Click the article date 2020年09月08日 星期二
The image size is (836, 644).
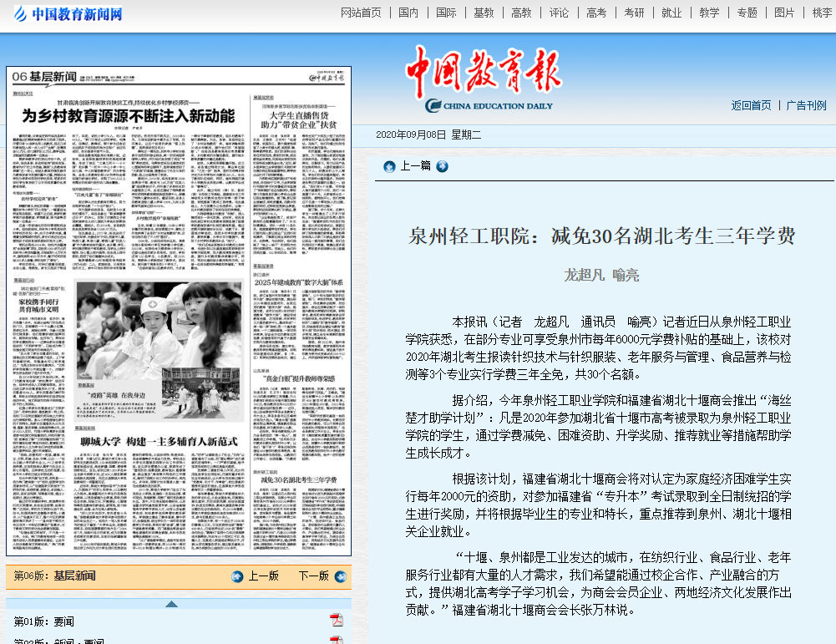tap(428, 134)
